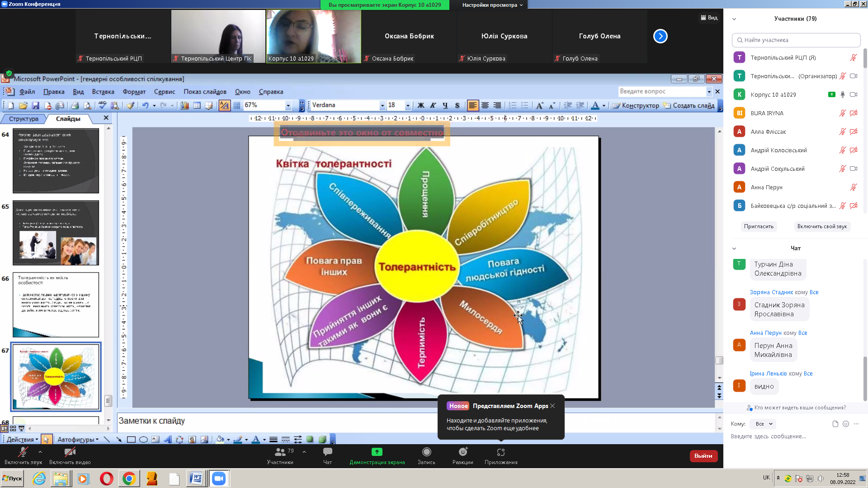The image size is (868, 488).
Task: Click the Share Screen button in Zoom
Action: pos(377,455)
